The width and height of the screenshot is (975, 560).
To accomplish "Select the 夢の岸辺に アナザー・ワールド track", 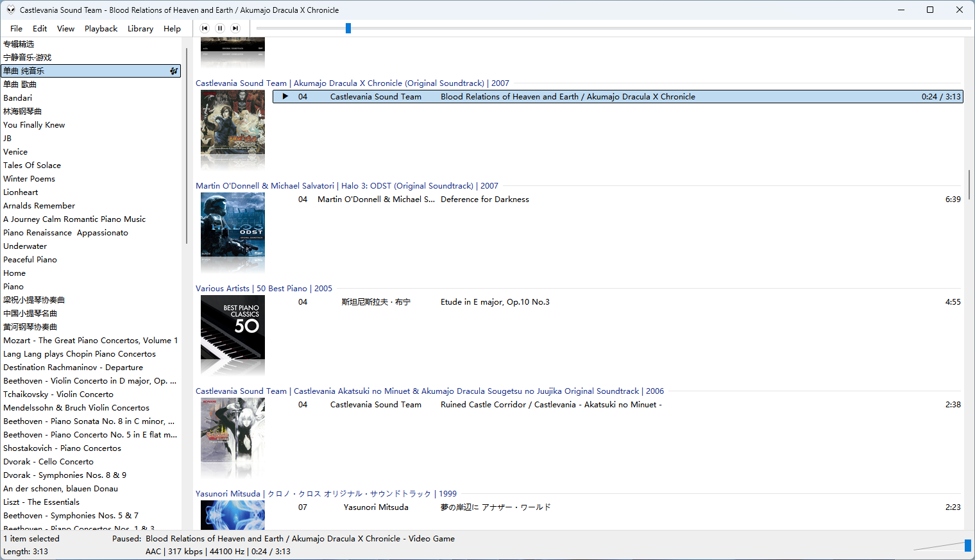I will pos(617,507).
